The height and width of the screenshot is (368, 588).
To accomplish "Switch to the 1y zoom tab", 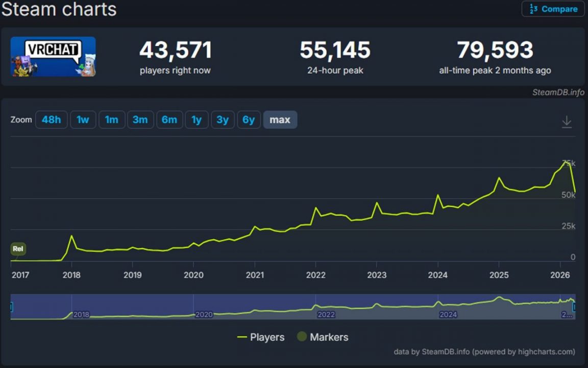I will click(197, 120).
